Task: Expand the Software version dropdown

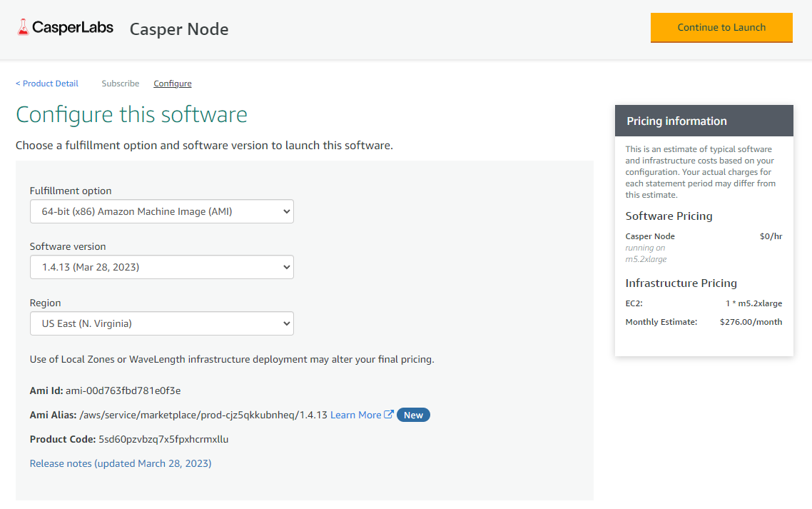Action: click(162, 267)
